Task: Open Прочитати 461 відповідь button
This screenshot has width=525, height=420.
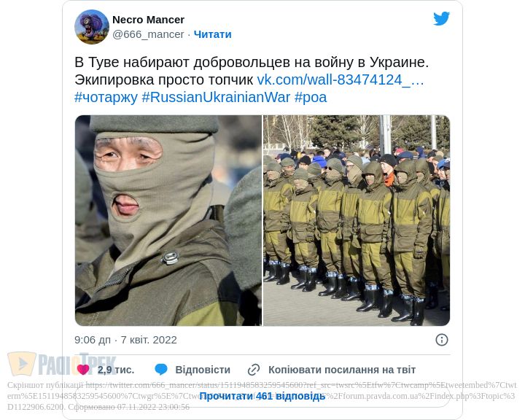Action: pyautogui.click(x=262, y=396)
